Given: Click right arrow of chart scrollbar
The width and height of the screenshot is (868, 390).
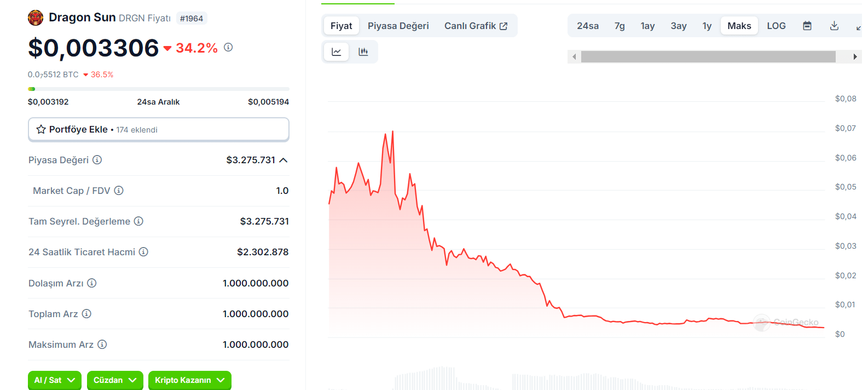Looking at the screenshot, I should tap(855, 57).
